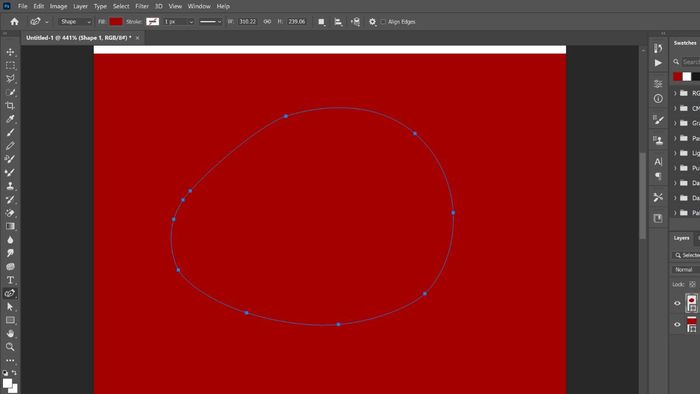Open the Clone Source panel icon
The height and width of the screenshot is (394, 700).
tap(658, 140)
